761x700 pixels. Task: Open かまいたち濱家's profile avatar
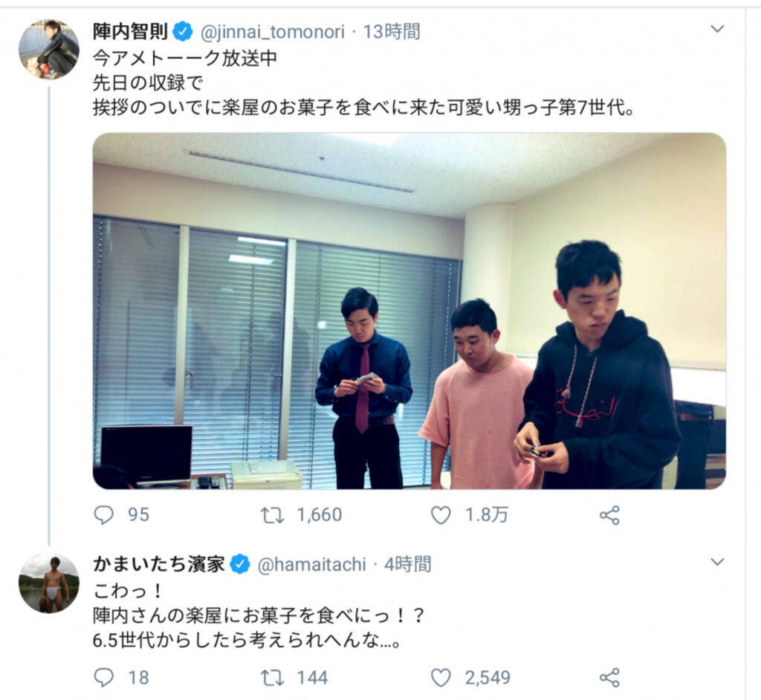(x=48, y=583)
